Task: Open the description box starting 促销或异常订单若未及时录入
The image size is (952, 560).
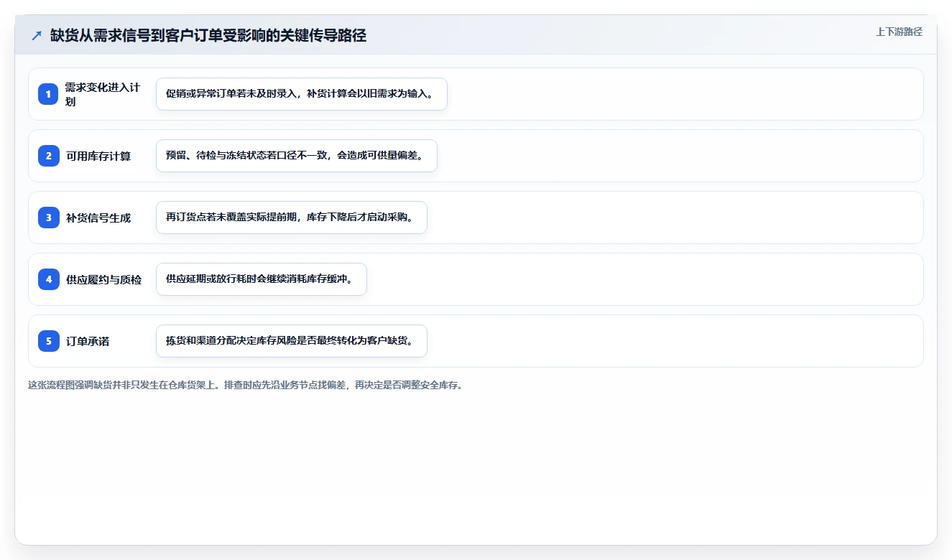Action: point(302,94)
